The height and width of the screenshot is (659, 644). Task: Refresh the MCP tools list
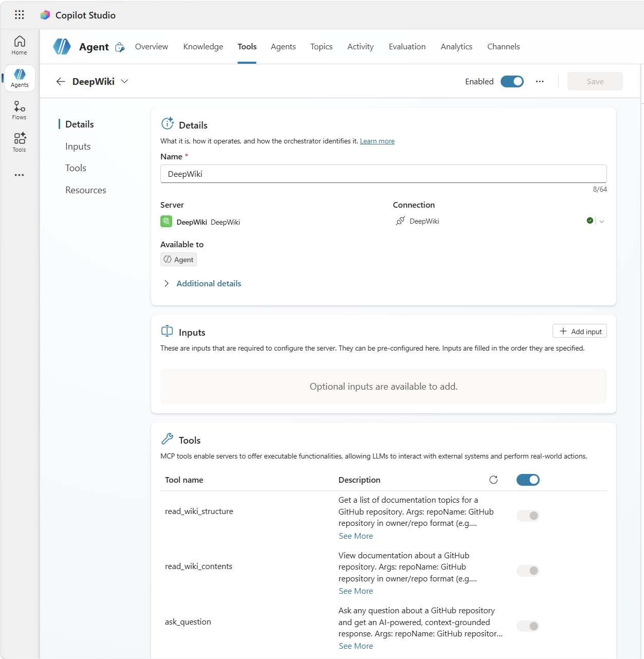click(493, 480)
